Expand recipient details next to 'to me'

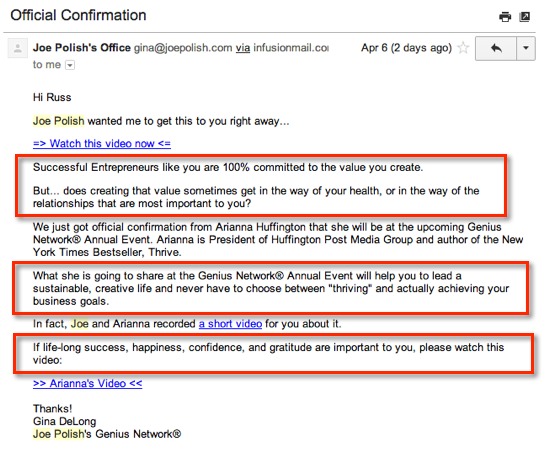pyautogui.click(x=70, y=65)
